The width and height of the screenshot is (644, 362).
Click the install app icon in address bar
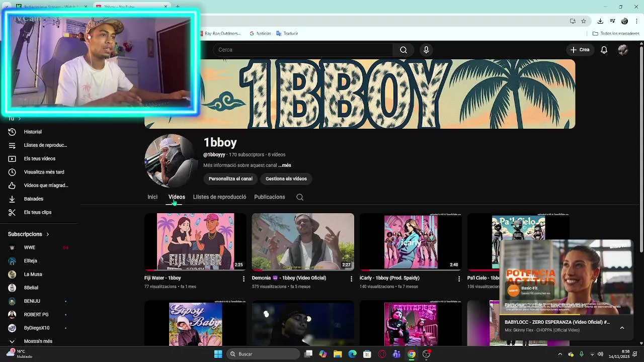tap(573, 21)
